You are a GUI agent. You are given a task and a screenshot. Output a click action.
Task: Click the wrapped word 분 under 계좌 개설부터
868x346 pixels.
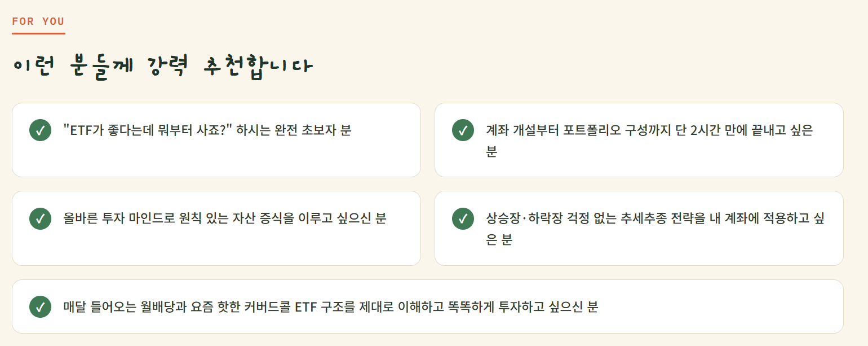[492, 152]
